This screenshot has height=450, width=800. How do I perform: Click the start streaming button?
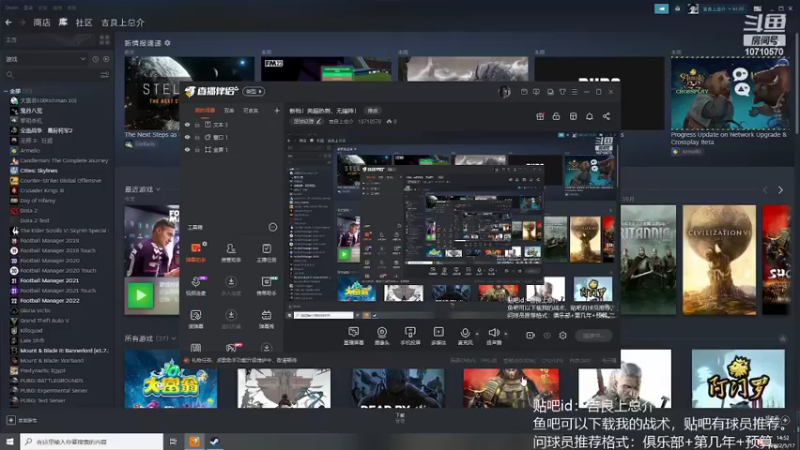click(x=593, y=335)
